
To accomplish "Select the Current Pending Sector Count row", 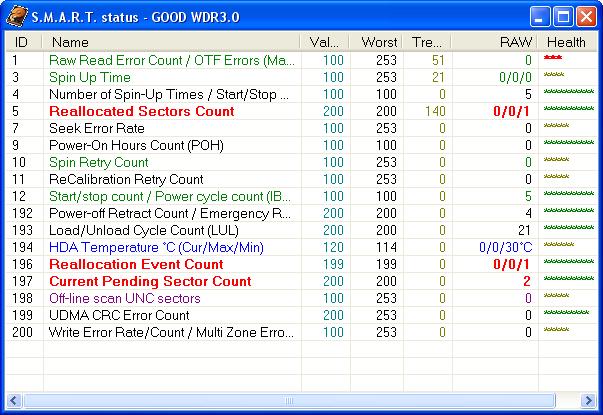I will click(302, 281).
